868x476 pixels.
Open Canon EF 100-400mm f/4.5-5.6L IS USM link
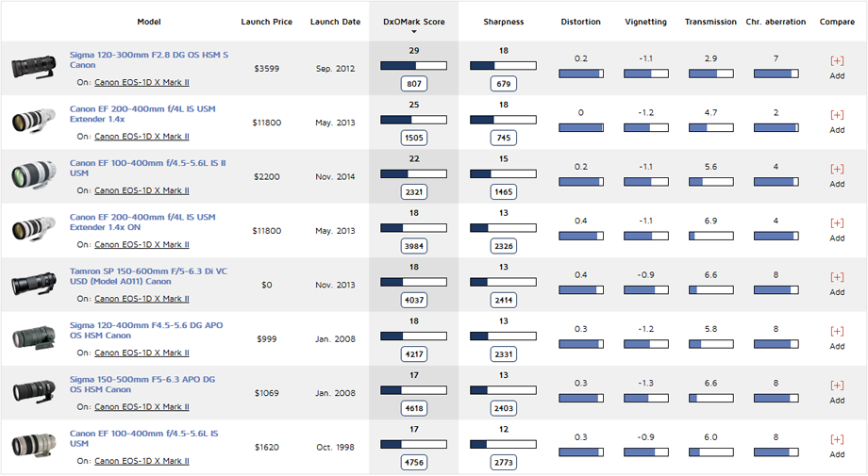[144, 439]
